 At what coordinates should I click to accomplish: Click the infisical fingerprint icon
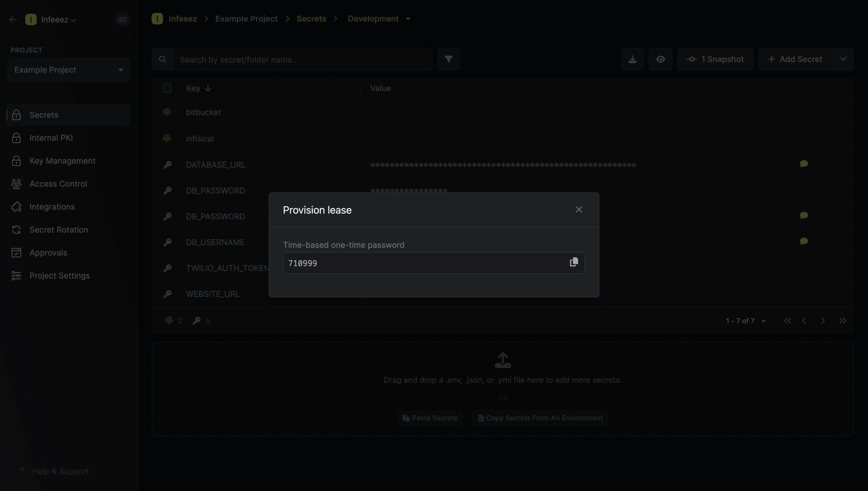167,139
